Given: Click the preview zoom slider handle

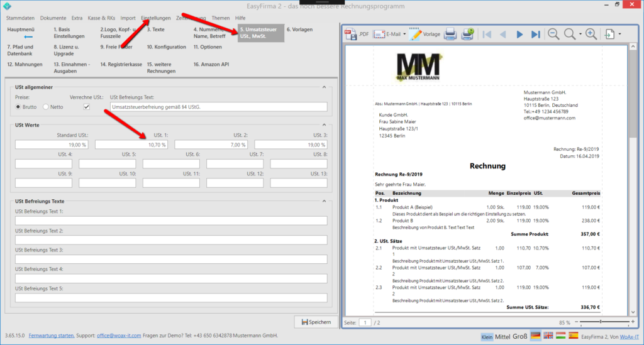Looking at the screenshot, I should (601, 322).
